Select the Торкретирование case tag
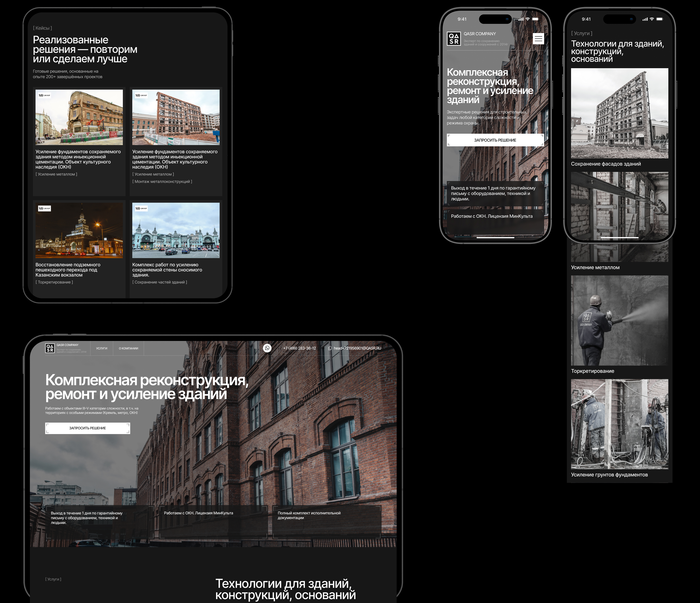Screen dimensions: 700x603 (54, 282)
